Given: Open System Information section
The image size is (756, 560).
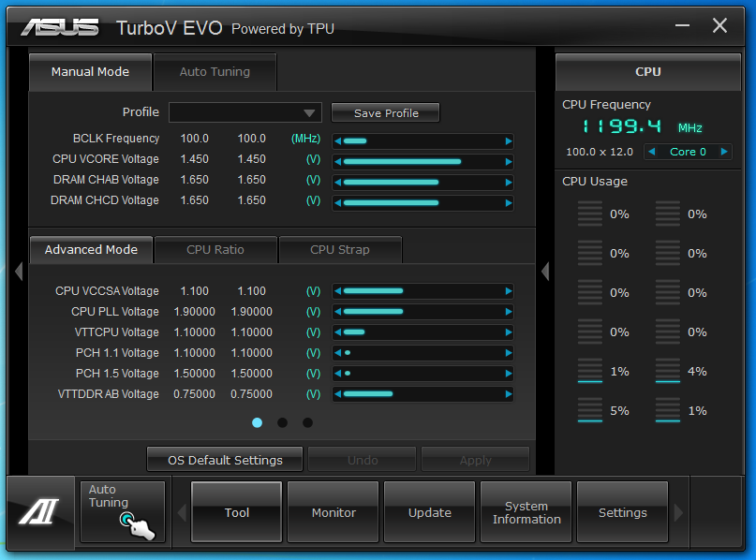Looking at the screenshot, I should (x=526, y=512).
